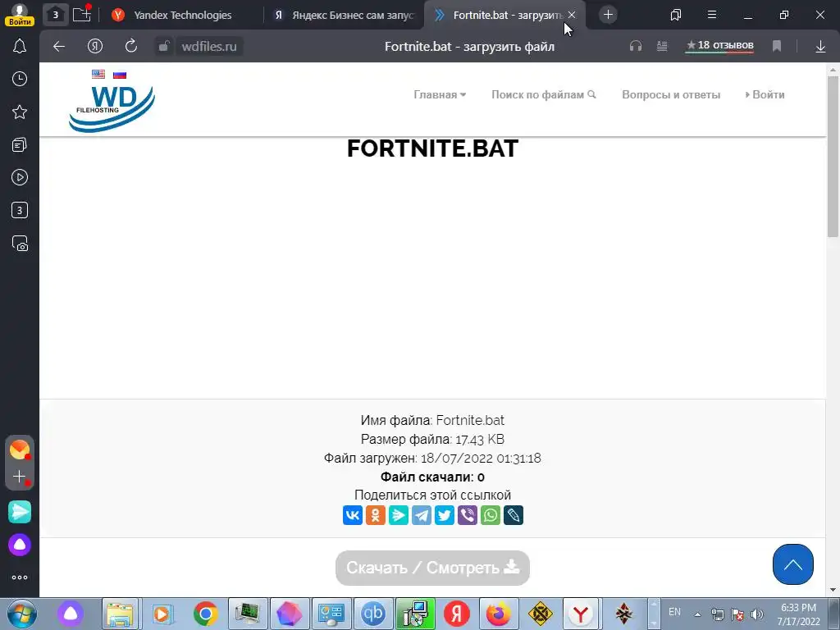Open sidebar more options dots

pyautogui.click(x=20, y=577)
